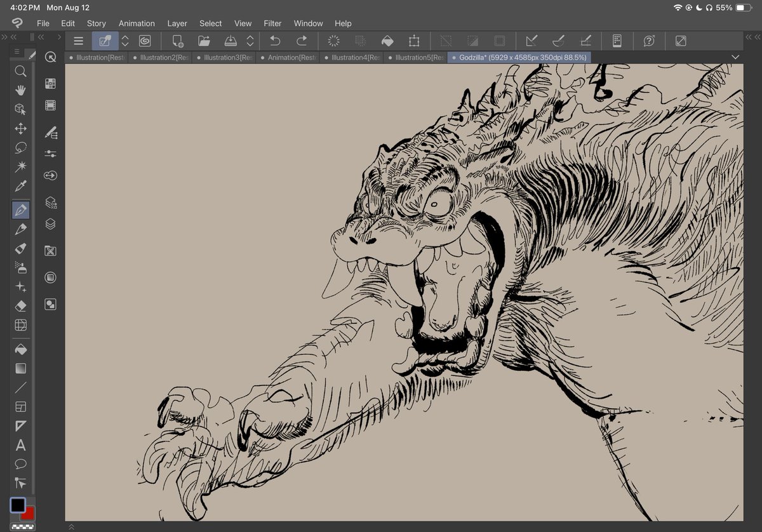The width and height of the screenshot is (762, 532).
Task: Open the Story menu
Action: tap(97, 23)
